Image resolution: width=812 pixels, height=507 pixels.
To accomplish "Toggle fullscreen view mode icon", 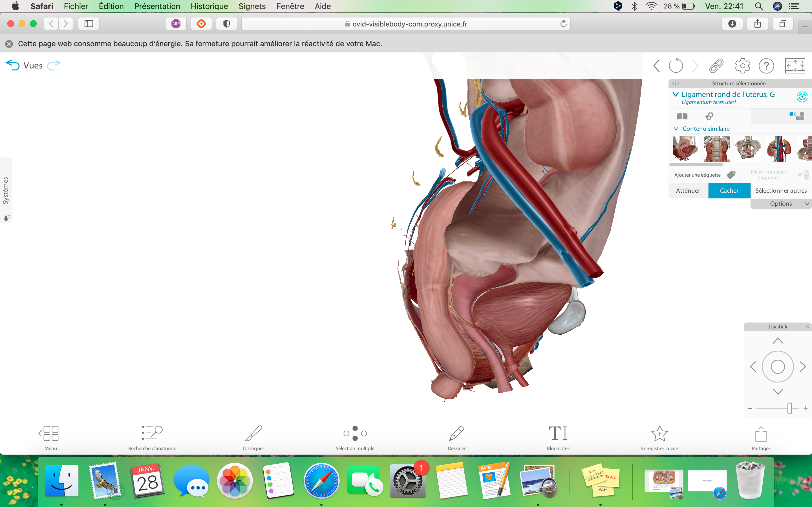I will (795, 66).
